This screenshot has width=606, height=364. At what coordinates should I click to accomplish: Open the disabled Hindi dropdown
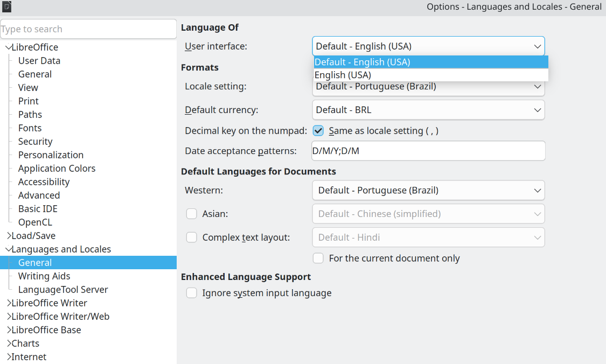pyautogui.click(x=428, y=237)
